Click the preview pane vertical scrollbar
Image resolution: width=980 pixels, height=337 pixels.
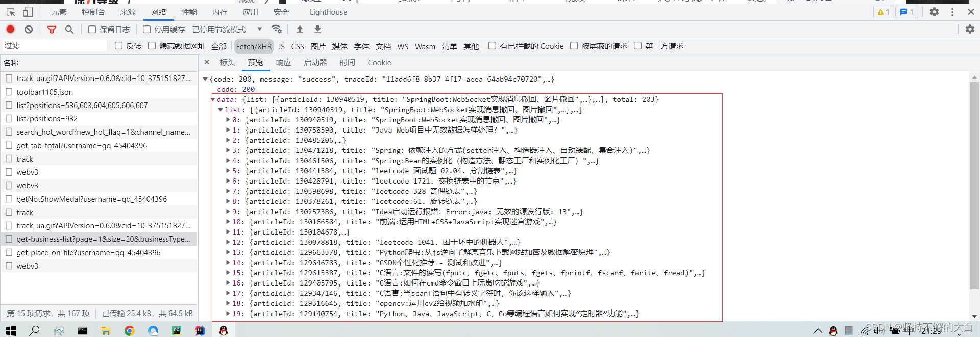[974, 186]
